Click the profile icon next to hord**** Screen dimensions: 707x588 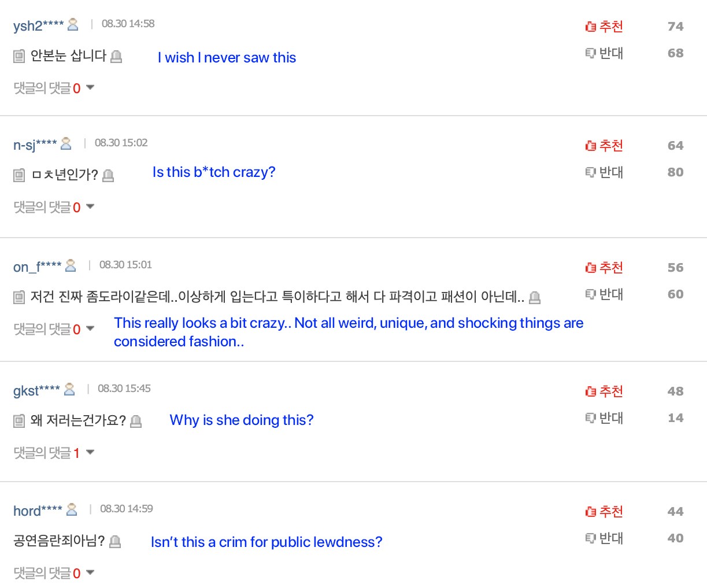point(72,509)
